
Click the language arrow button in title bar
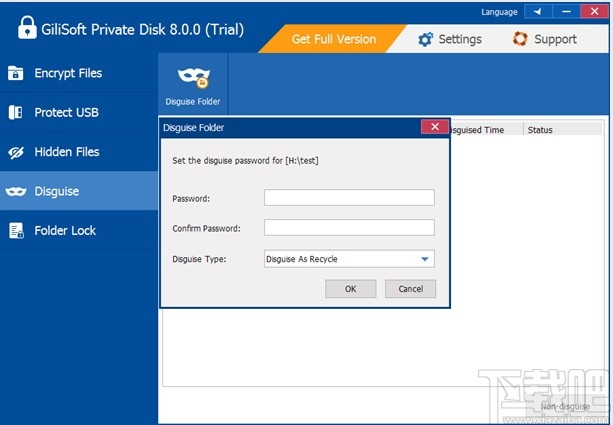point(538,12)
